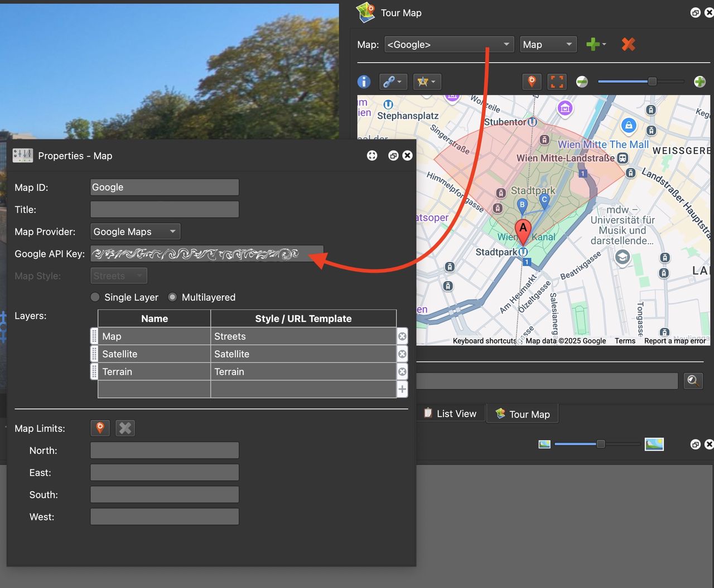Click the hotspot marker tool icon

[x=423, y=81]
